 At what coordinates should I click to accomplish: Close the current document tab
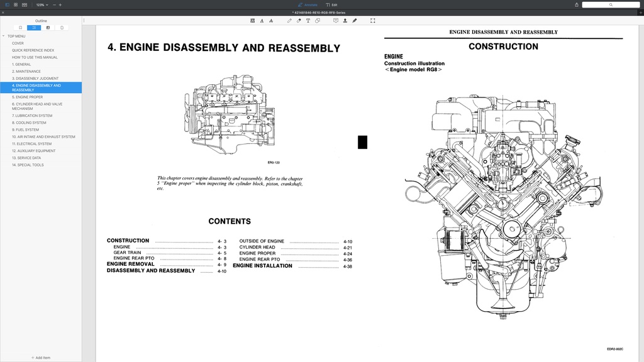click(3, 13)
